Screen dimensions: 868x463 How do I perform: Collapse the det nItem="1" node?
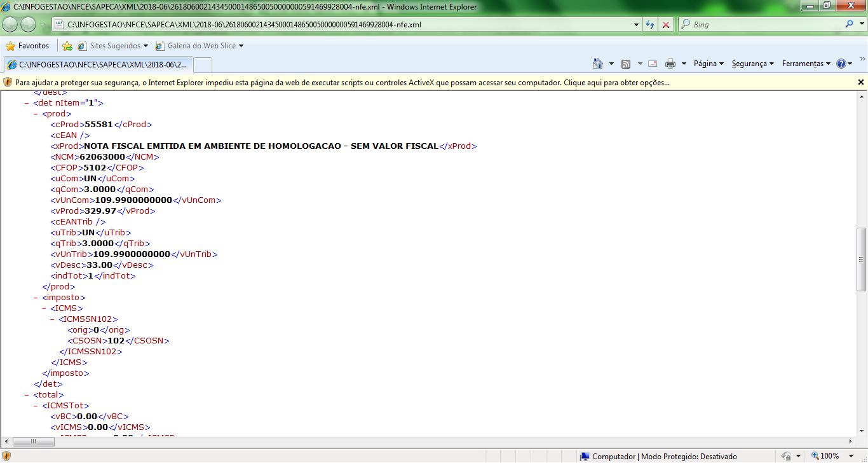pyautogui.click(x=27, y=102)
